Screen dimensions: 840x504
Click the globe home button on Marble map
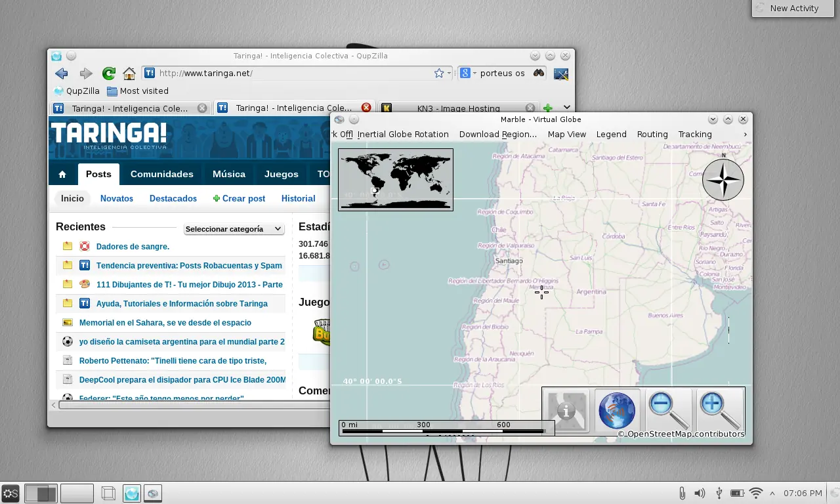point(617,411)
